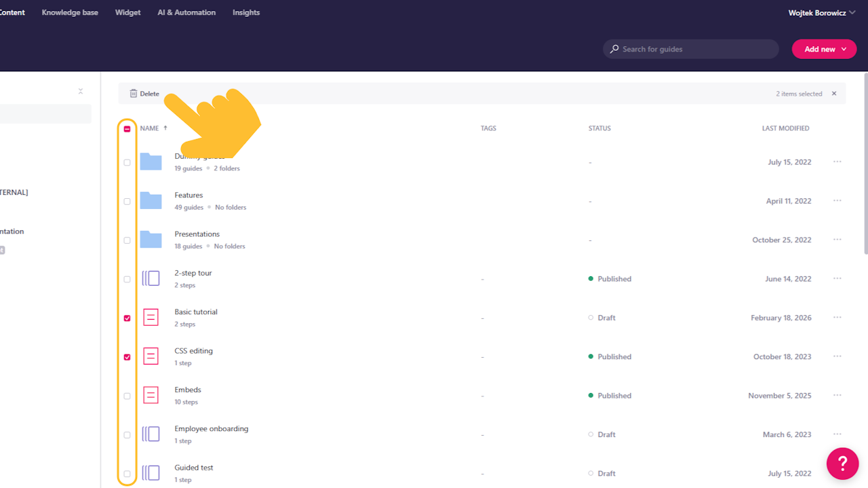
Task: Go to the Insights menu
Action: (246, 12)
